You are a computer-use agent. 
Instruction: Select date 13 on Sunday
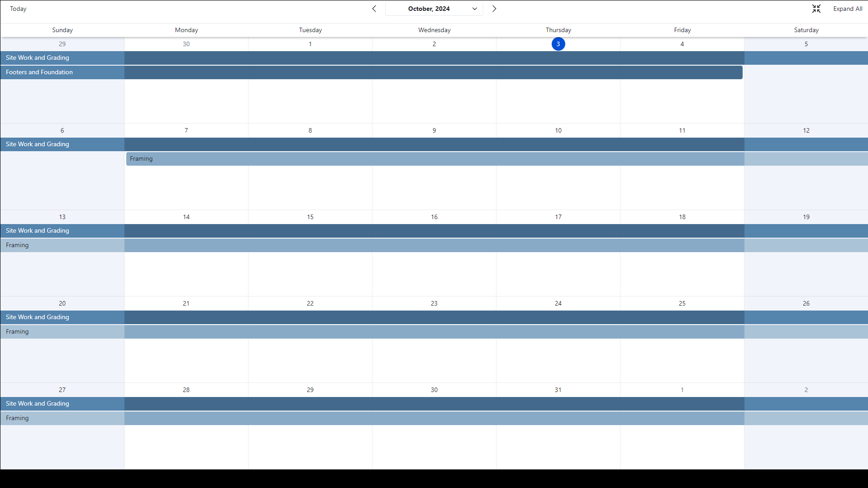(62, 217)
